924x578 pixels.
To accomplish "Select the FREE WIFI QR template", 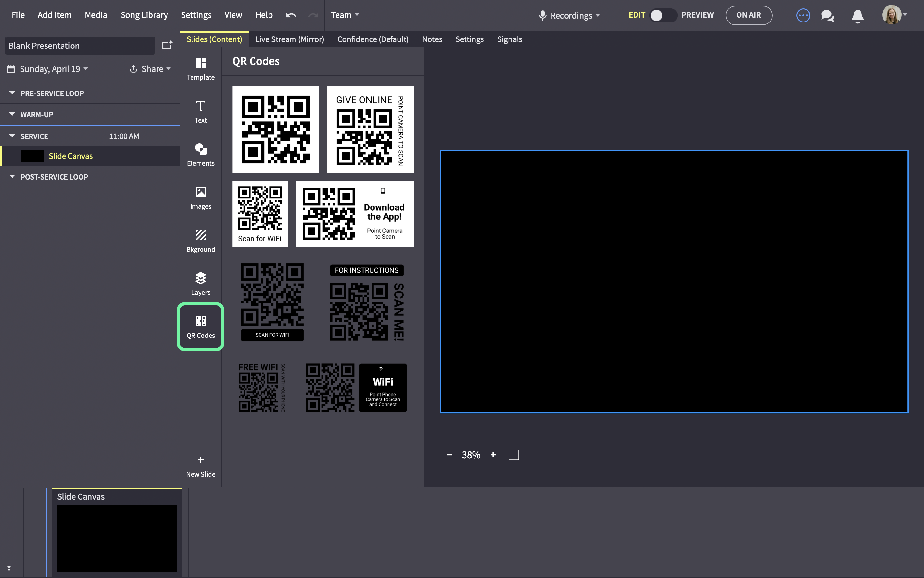I will coord(261,387).
